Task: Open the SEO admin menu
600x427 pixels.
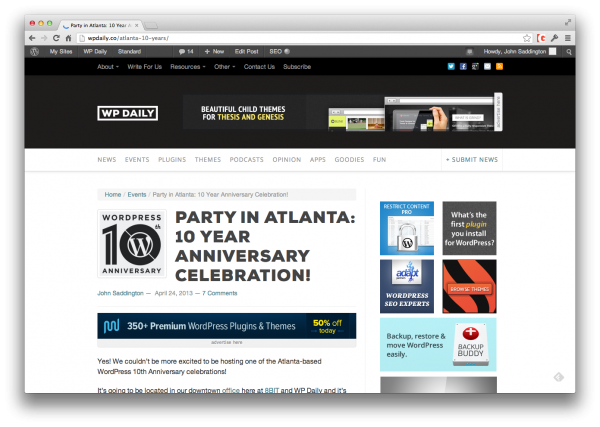Action: click(279, 51)
